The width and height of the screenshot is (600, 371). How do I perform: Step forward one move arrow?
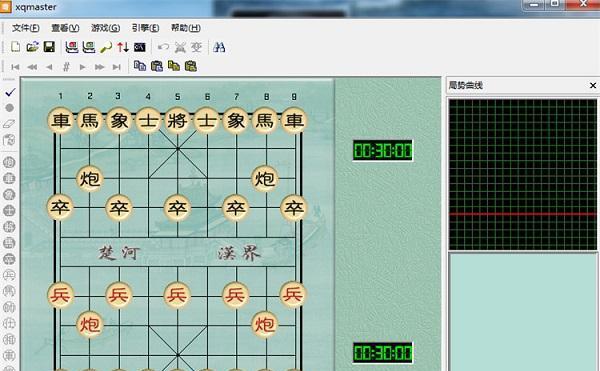click(x=82, y=67)
